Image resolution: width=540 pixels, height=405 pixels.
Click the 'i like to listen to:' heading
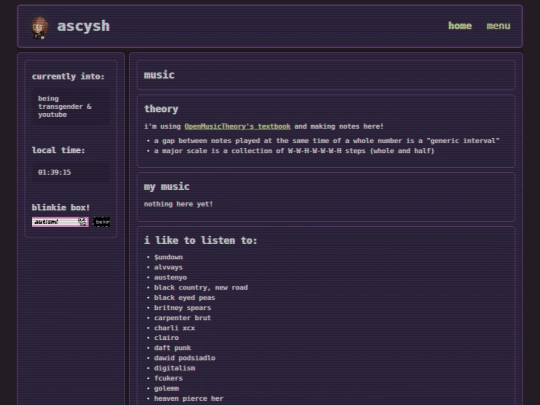pyautogui.click(x=200, y=240)
